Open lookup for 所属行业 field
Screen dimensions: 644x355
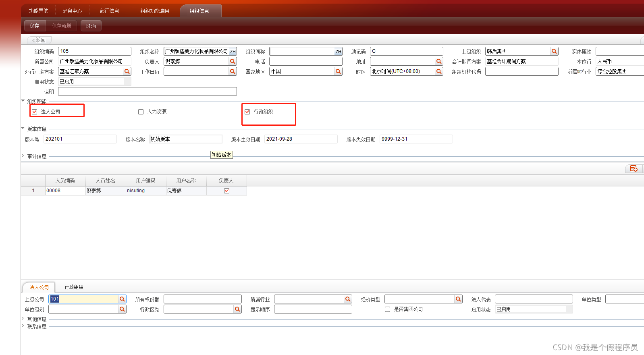coord(348,299)
